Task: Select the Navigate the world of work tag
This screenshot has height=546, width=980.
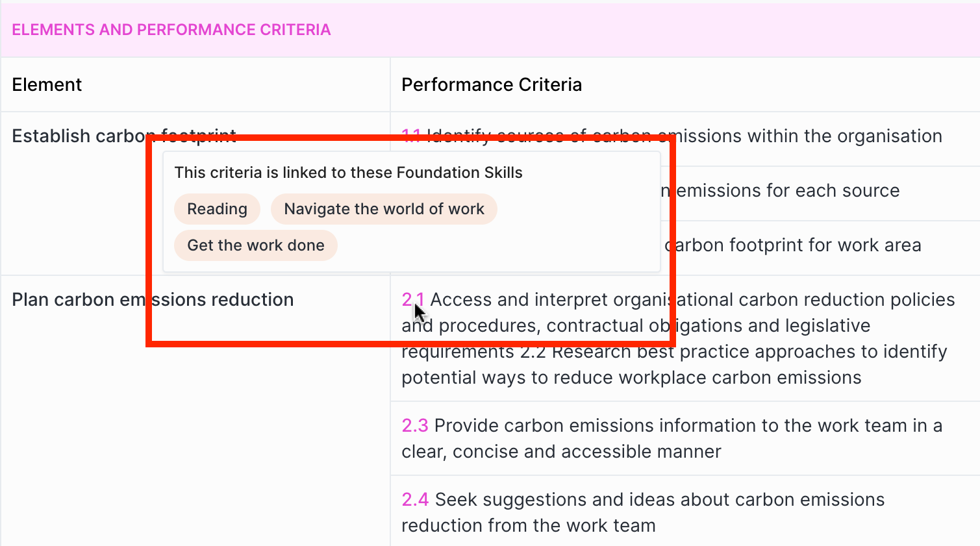Action: [384, 209]
